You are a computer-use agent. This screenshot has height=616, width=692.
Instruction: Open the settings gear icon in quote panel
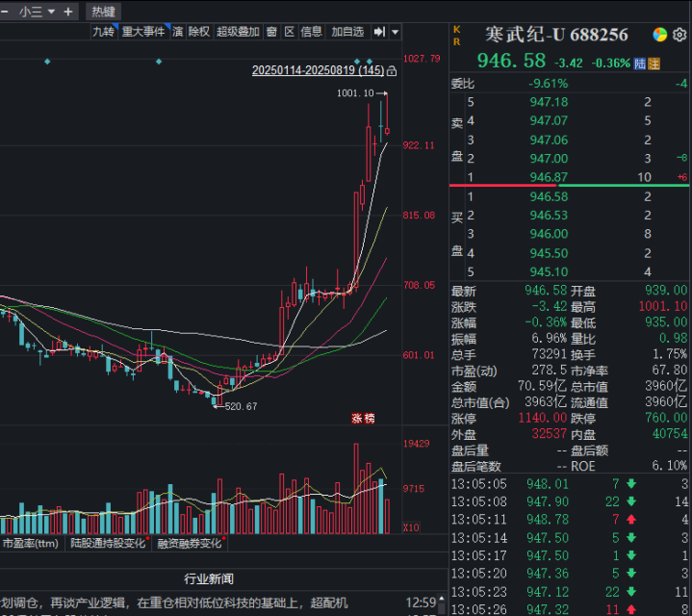point(679,35)
